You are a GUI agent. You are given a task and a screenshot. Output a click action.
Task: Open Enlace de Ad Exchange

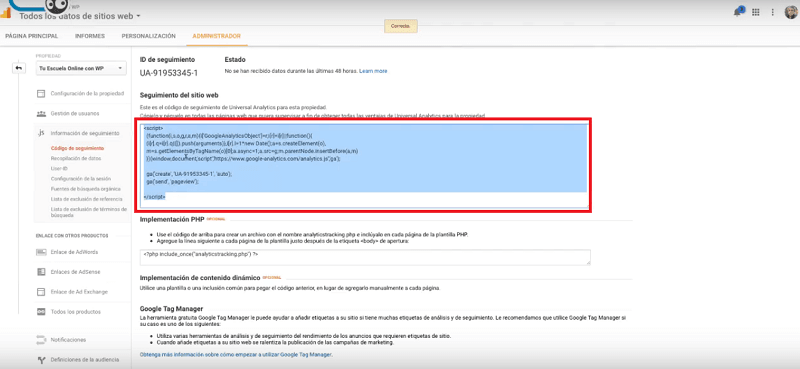click(x=79, y=292)
